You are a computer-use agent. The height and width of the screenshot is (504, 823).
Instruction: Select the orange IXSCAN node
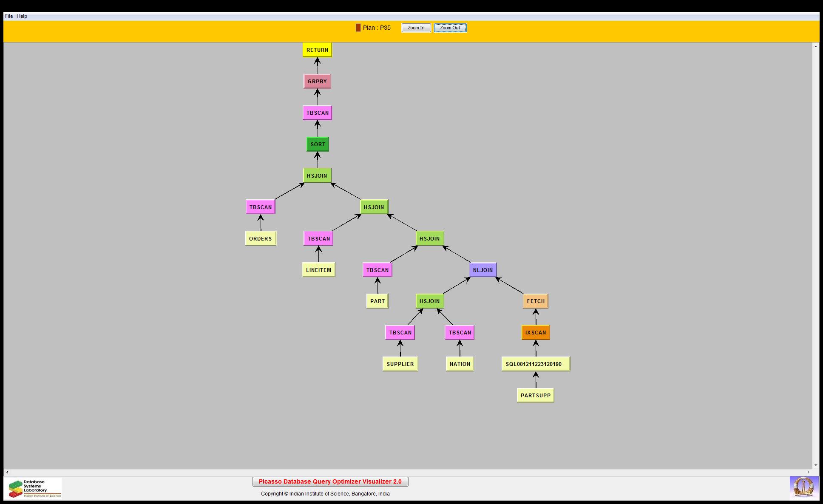(535, 332)
